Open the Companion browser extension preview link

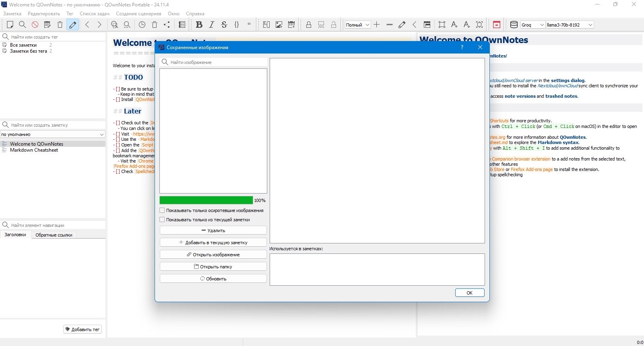(521, 159)
